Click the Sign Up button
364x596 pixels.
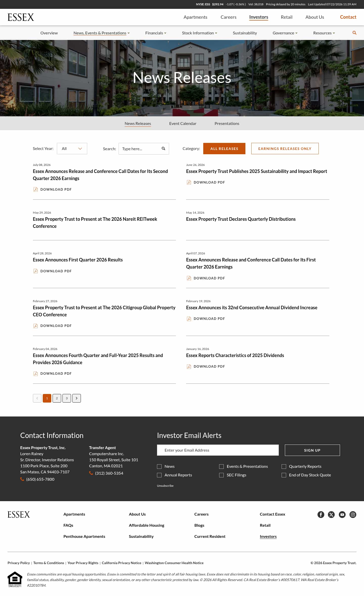312,450
